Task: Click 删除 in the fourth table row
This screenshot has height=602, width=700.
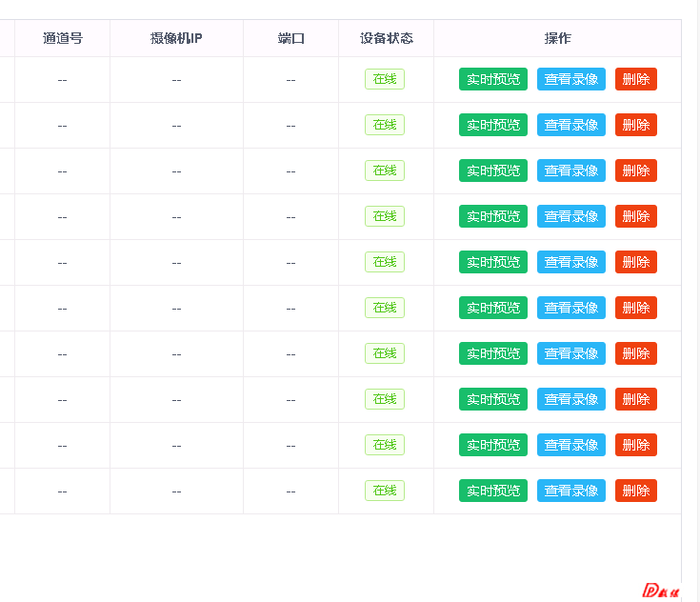Action: click(x=636, y=216)
